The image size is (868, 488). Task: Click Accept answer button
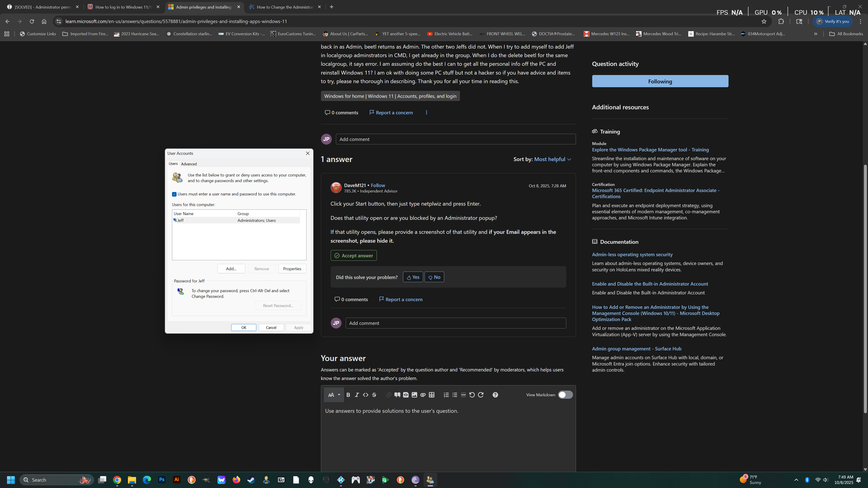tap(354, 256)
